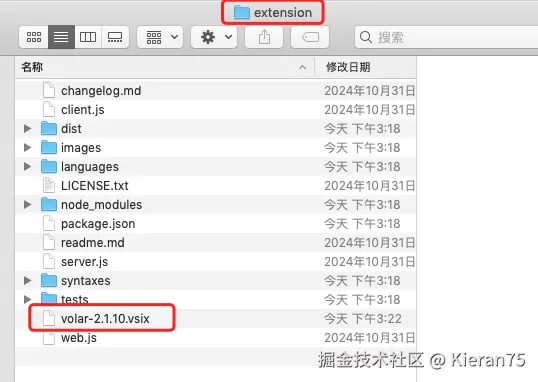Select the volar-2.1.10.vsix file icon
Image resolution: width=538 pixels, height=382 pixels.
49,318
